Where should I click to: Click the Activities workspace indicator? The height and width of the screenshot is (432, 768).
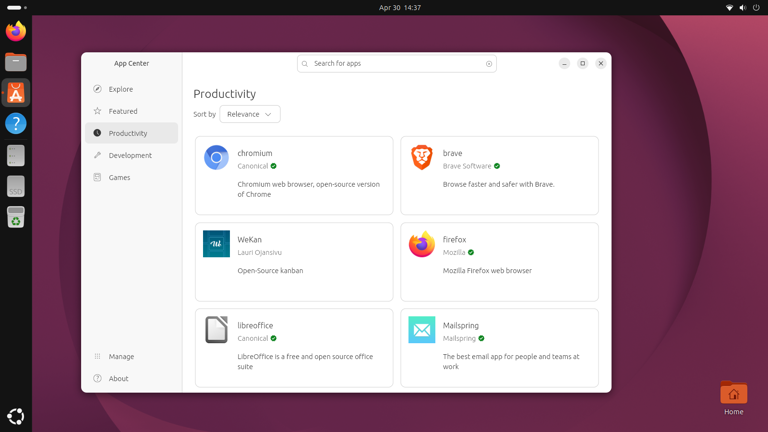coord(17,7)
